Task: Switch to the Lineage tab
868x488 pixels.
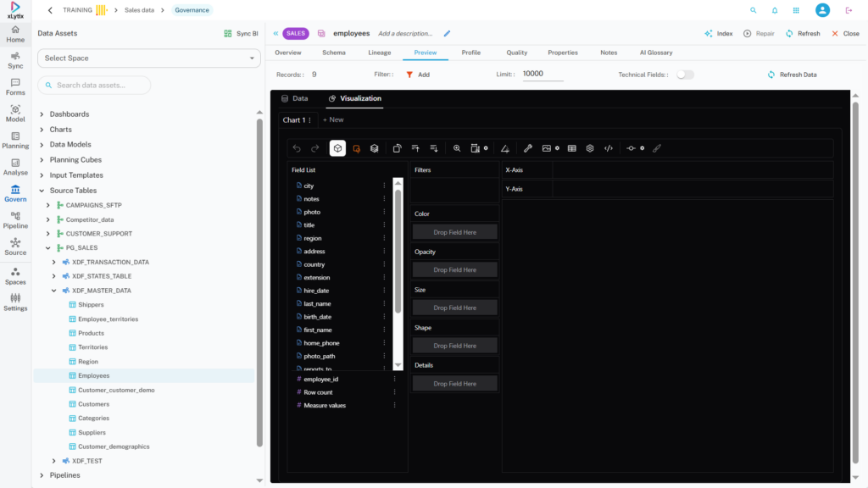Action: [x=379, y=53]
